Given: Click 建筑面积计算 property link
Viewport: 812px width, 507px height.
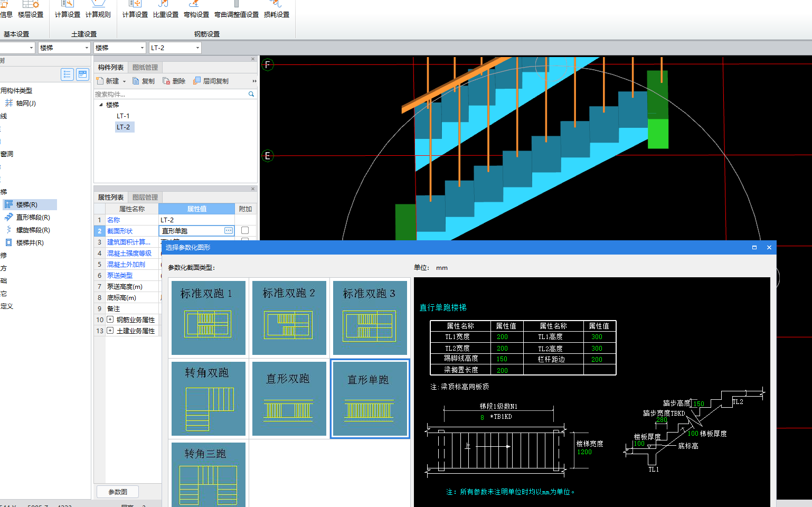Looking at the screenshot, I should (x=129, y=242).
